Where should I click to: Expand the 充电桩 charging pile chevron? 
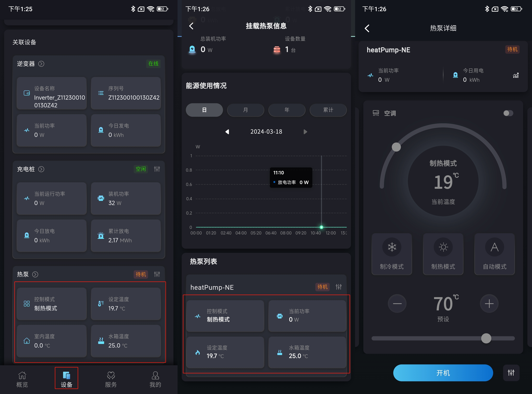pos(41,169)
